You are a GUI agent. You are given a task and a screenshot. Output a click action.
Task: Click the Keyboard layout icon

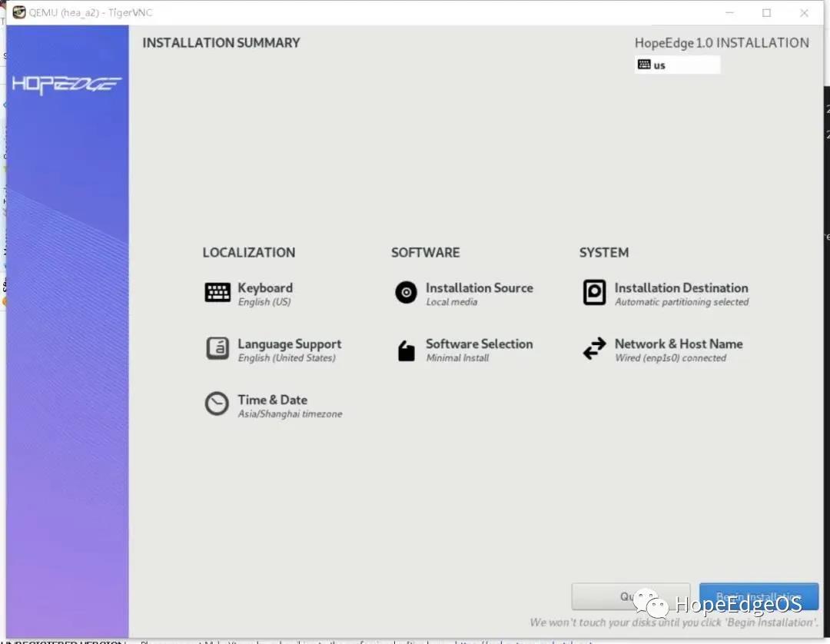coord(217,292)
